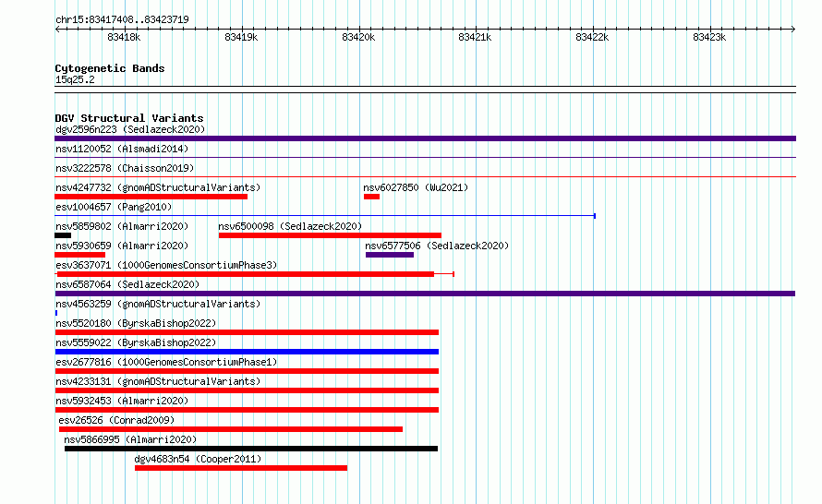The image size is (822, 504).
Task: Click the DGV Structural Variants track title
Action: 129,118
